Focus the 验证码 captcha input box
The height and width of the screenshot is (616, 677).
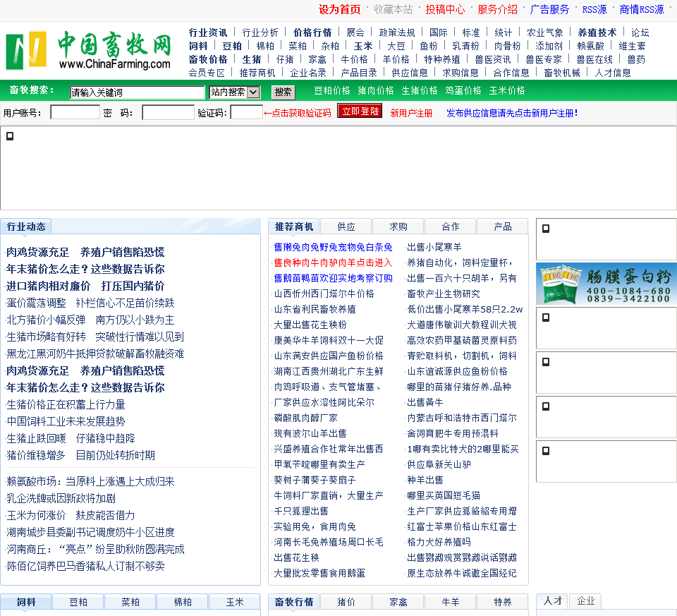pos(246,112)
